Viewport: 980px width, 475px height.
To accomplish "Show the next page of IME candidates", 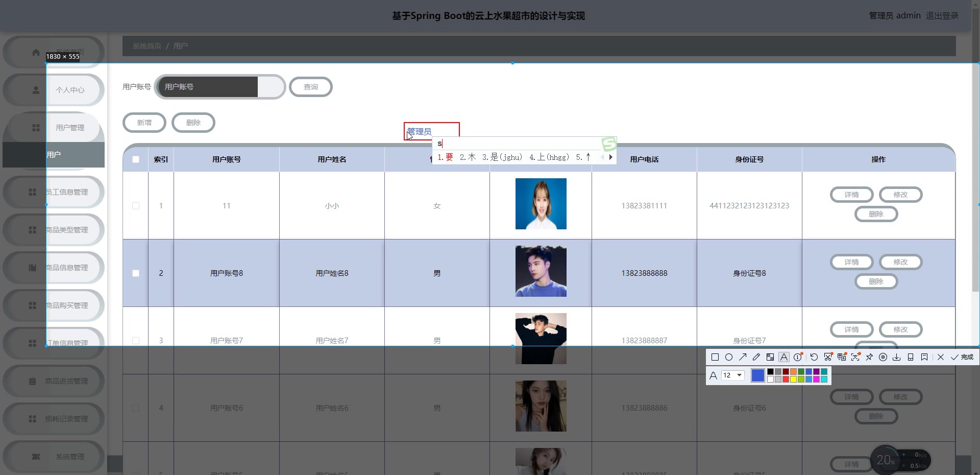I will pyautogui.click(x=610, y=157).
